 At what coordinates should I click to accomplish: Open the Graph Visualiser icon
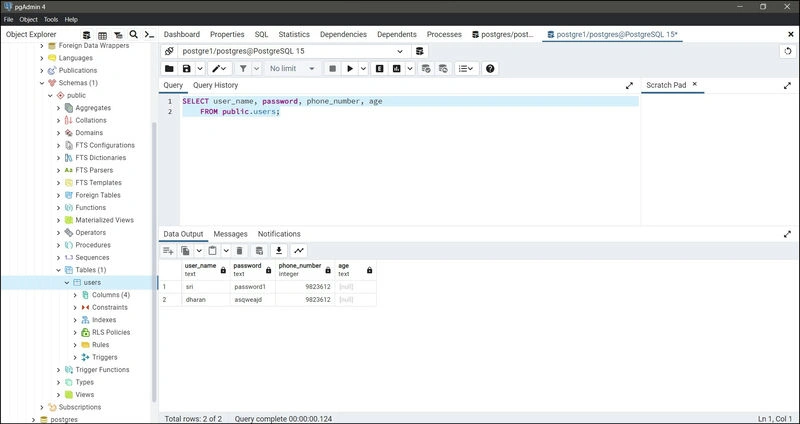tap(298, 251)
